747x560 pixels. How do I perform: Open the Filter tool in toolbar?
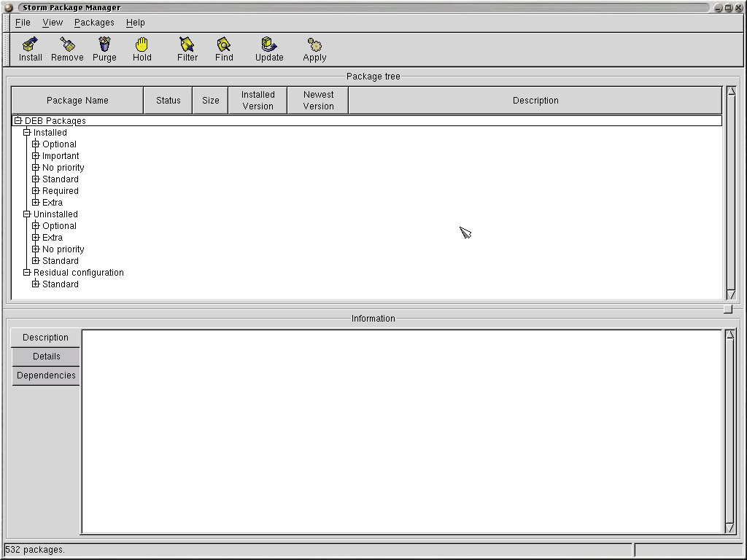click(187, 45)
